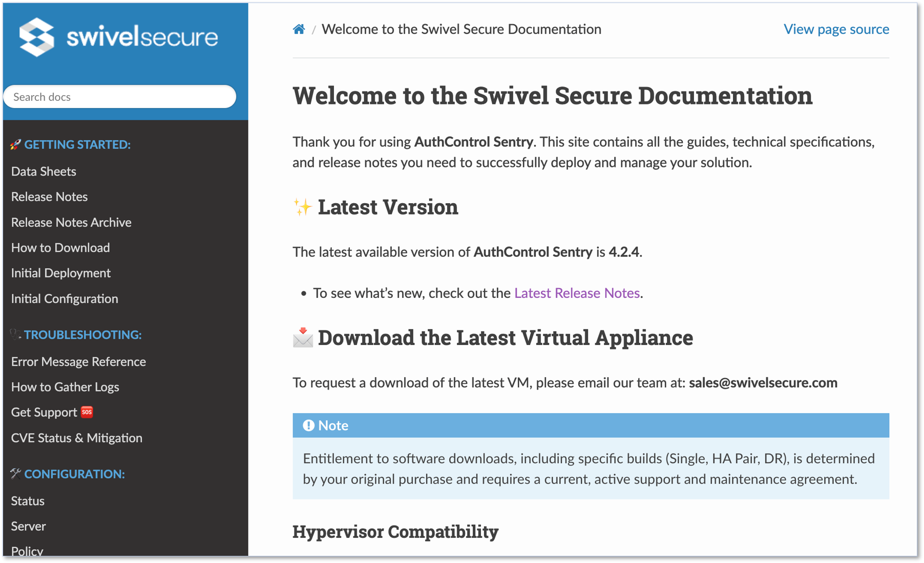Select Initial Deployment in sidebar

[x=61, y=273]
